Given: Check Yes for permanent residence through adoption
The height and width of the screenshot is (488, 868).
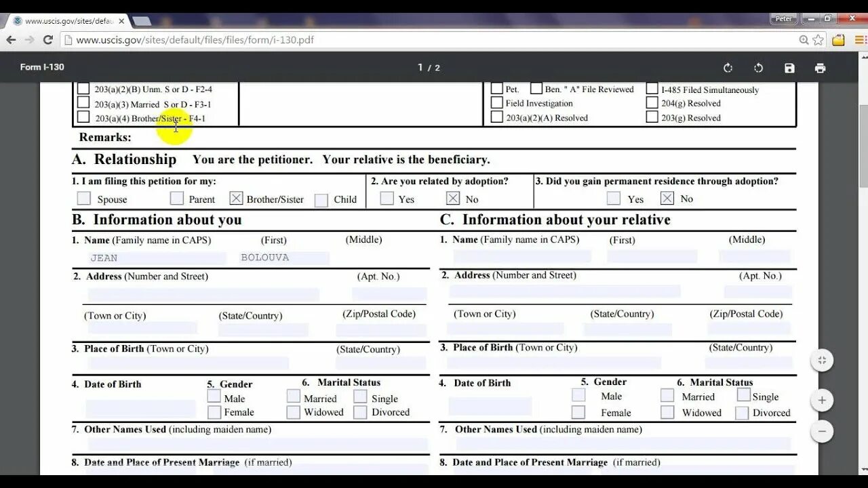Looking at the screenshot, I should pos(613,198).
